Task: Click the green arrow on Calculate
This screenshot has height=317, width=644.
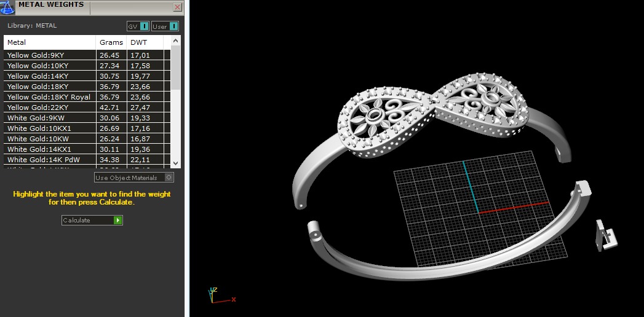Action: coord(118,220)
